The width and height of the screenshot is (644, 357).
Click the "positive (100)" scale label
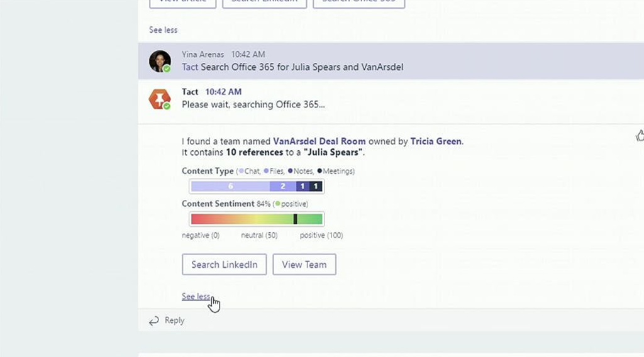coord(321,235)
